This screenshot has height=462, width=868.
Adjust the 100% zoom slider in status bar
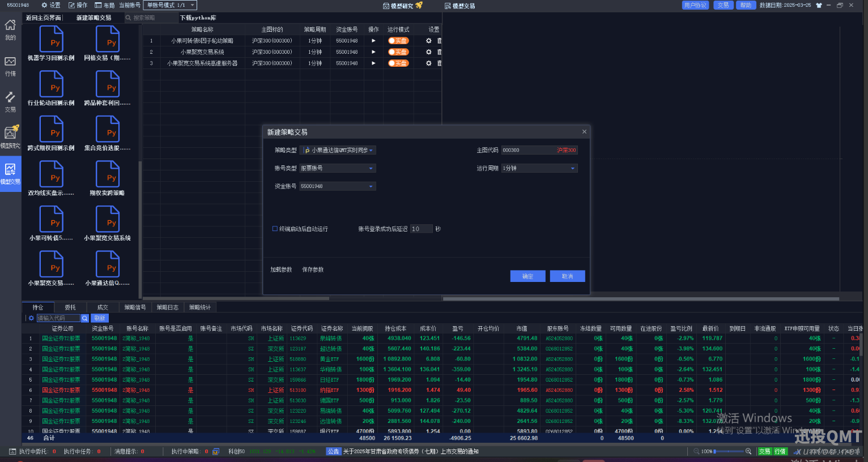coord(729,451)
